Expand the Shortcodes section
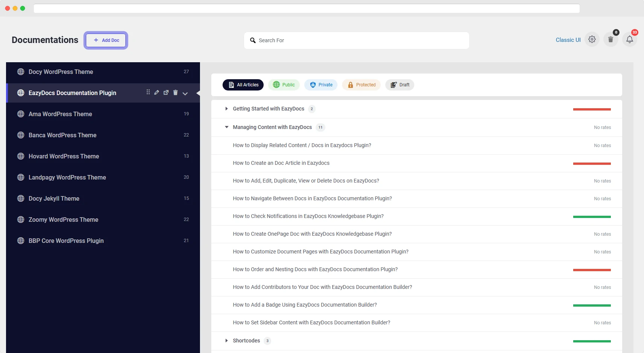The height and width of the screenshot is (353, 644). click(x=226, y=341)
